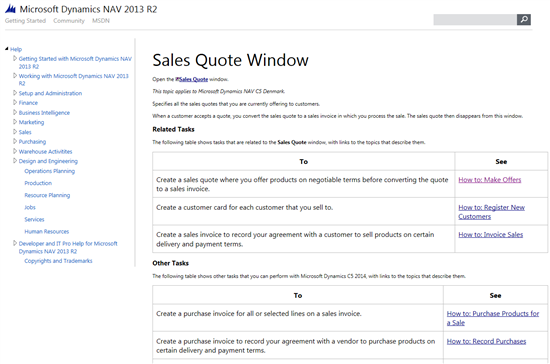Click inside the search text box
550x364 pixels.
pos(475,20)
